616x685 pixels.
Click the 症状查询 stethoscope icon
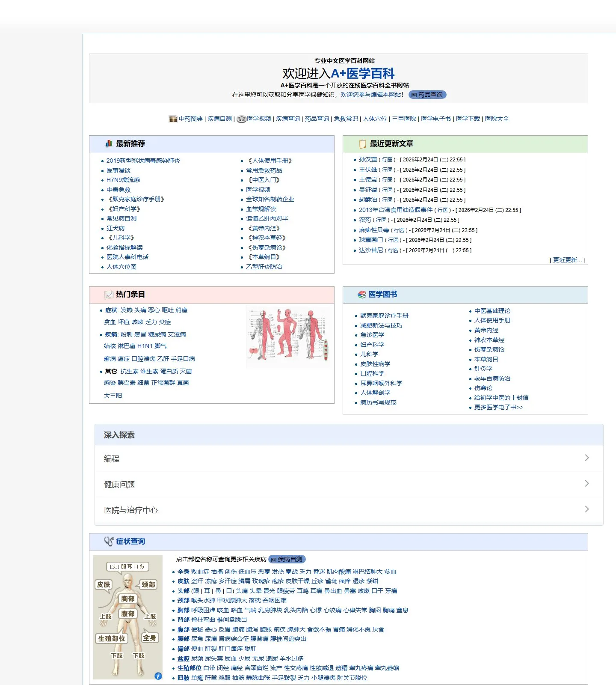pyautogui.click(x=109, y=541)
